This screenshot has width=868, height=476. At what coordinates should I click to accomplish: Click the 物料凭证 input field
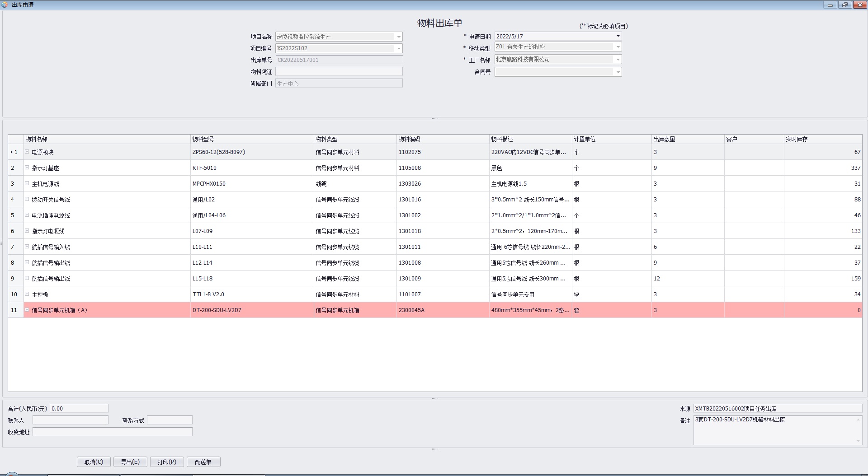[x=339, y=71]
